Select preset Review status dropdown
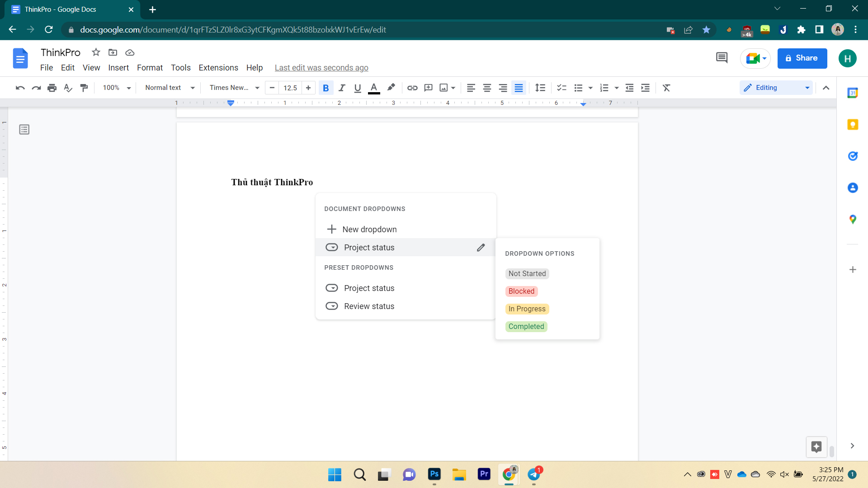This screenshot has width=868, height=488. coord(406,306)
